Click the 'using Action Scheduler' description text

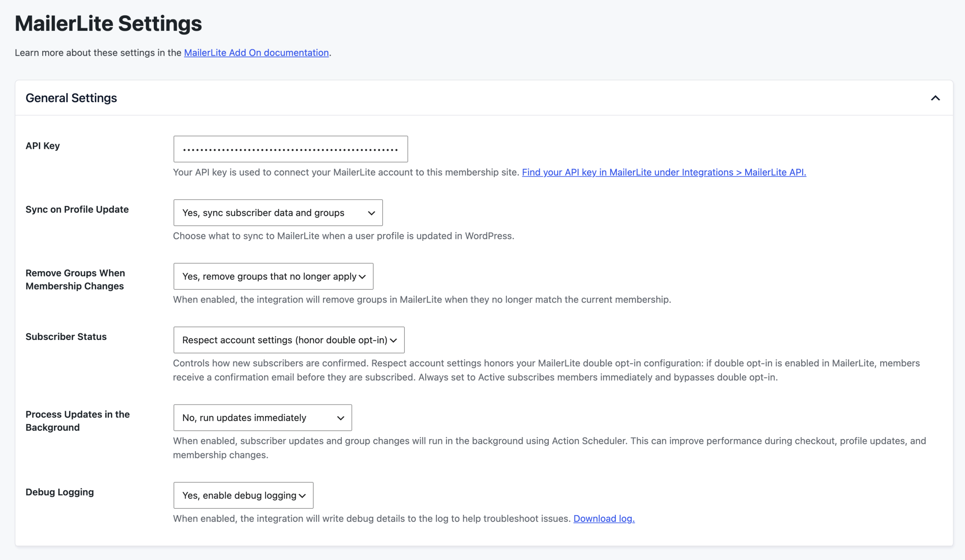click(x=550, y=448)
